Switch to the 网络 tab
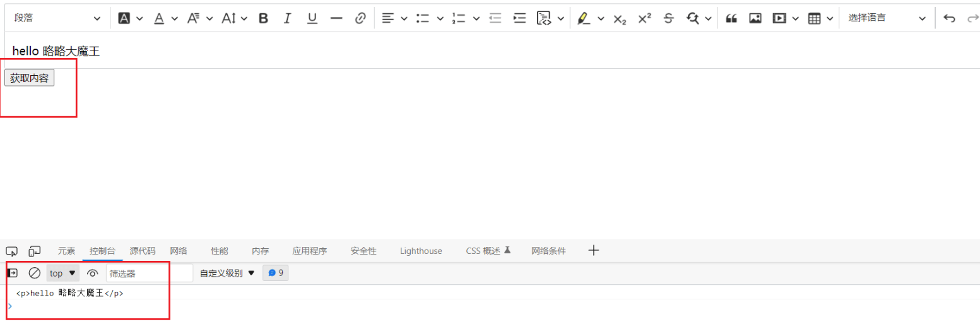Image resolution: width=980 pixels, height=336 pixels. coord(179,251)
